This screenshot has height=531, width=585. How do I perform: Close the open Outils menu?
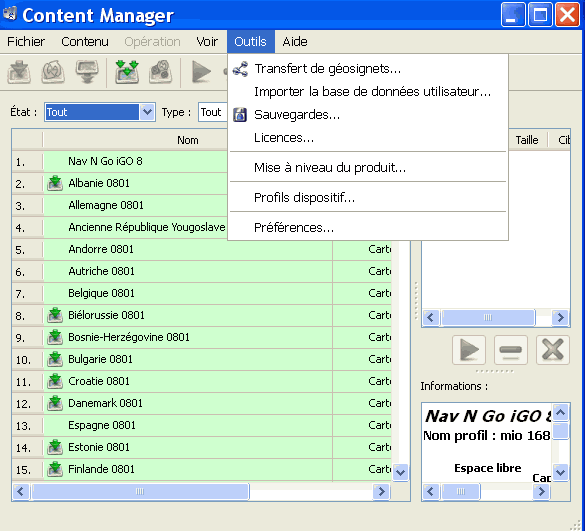[x=250, y=41]
